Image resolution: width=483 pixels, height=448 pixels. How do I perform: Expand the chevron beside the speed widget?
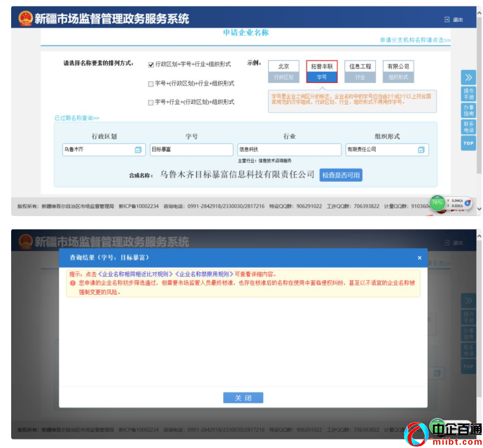pyautogui.click(x=478, y=209)
